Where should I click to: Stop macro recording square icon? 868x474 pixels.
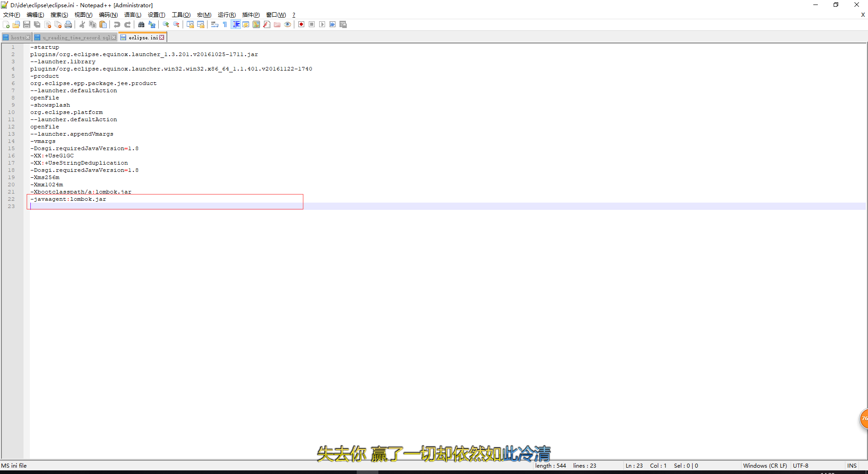coord(312,24)
